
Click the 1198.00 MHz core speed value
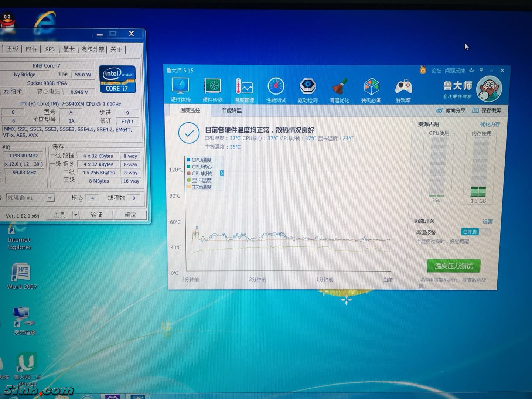[x=23, y=156]
